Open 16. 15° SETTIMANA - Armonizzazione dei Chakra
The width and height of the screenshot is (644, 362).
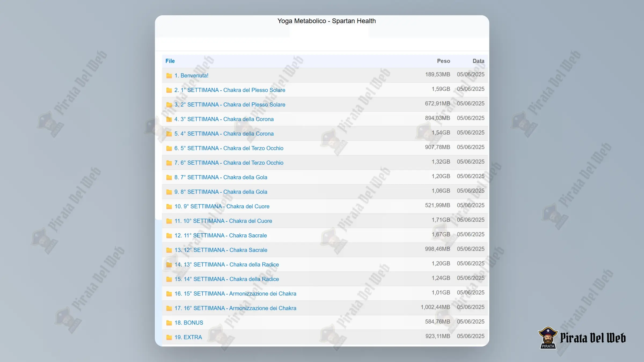(x=235, y=294)
